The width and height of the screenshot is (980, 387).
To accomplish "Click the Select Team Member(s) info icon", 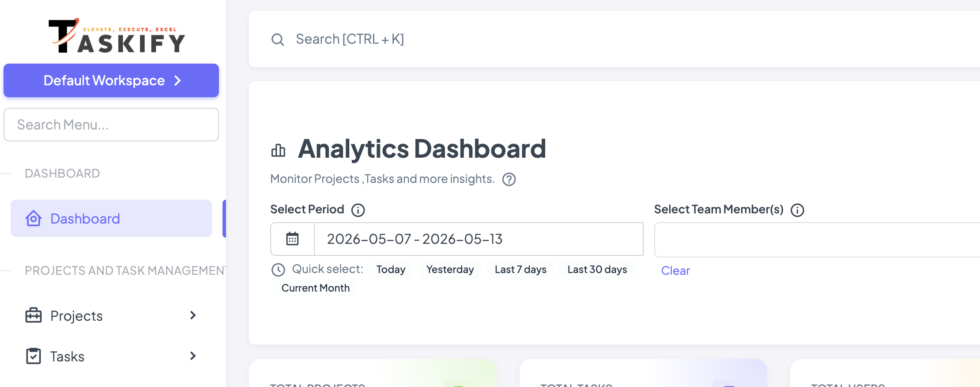I will pyautogui.click(x=797, y=210).
